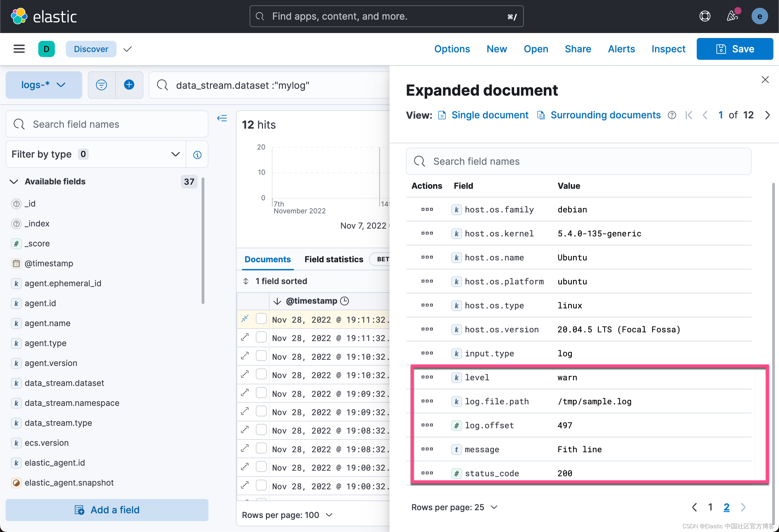The width and height of the screenshot is (779, 532).
Task: Focus the Find apps, content search bar
Action: pos(386,16)
